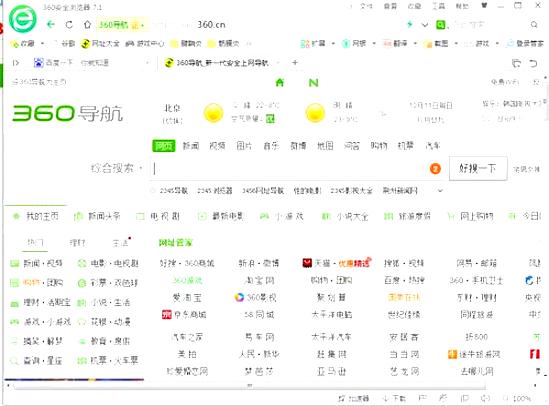Expand the address bar dropdown arrow
549x406 pixels.
tap(425, 25)
